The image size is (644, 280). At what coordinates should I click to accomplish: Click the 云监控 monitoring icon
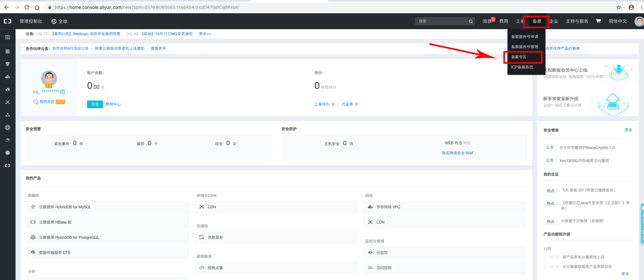370,252
